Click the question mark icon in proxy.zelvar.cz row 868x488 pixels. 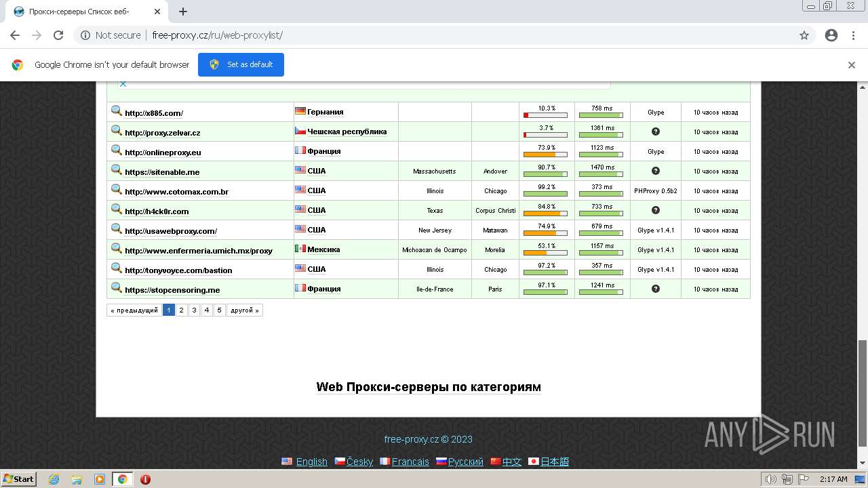point(655,131)
